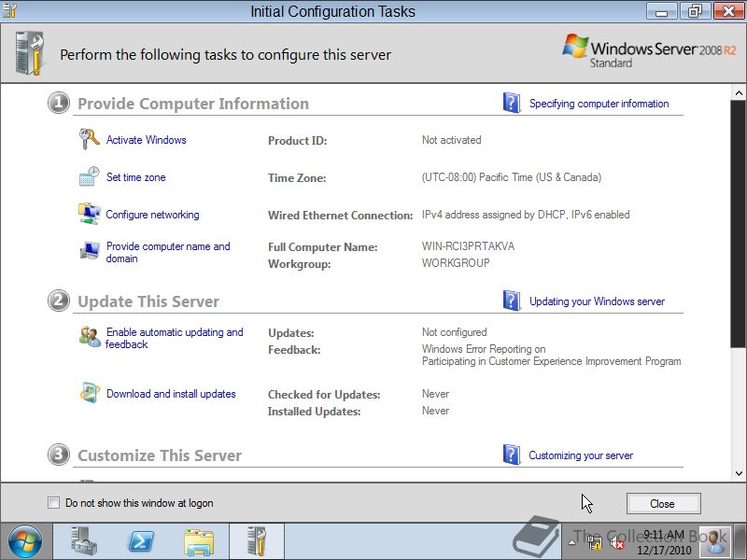Screen dimensions: 747x560
Task: Open Enable automatic updating and feedback link
Action: [175, 338]
